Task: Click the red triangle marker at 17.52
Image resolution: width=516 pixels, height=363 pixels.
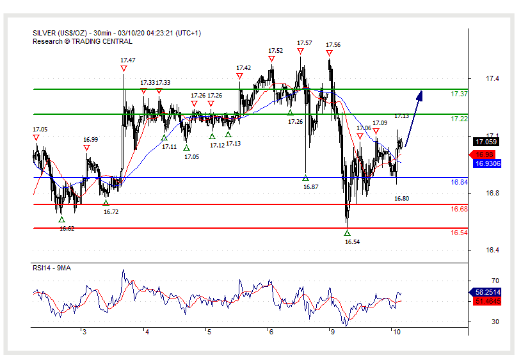Action: pos(272,59)
